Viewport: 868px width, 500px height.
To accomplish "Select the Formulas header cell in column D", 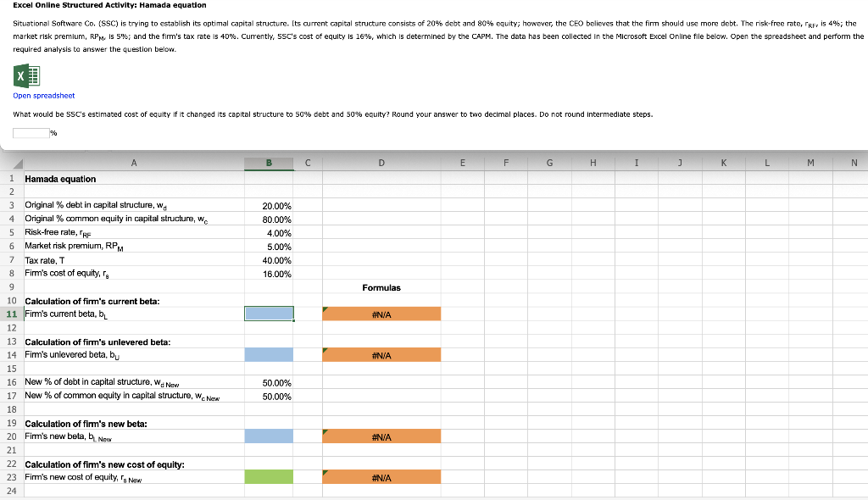I will click(381, 286).
